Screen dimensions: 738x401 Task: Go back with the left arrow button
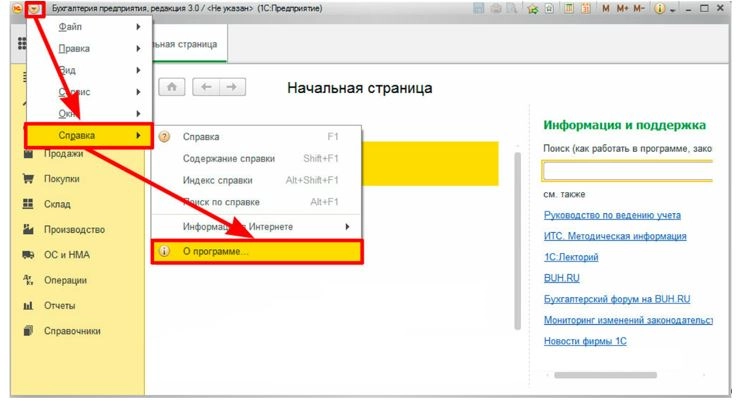point(206,87)
